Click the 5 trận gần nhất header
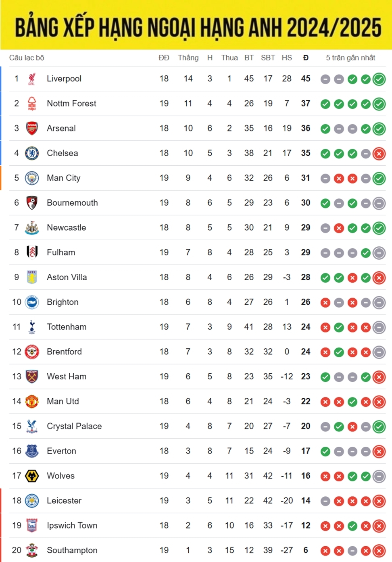The width and height of the screenshot is (392, 562). [350, 58]
